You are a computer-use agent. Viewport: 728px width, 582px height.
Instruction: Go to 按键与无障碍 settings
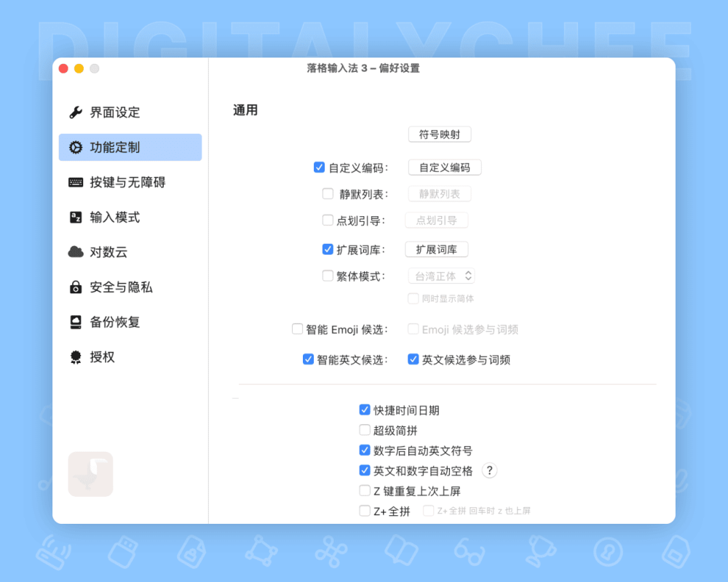point(130,182)
